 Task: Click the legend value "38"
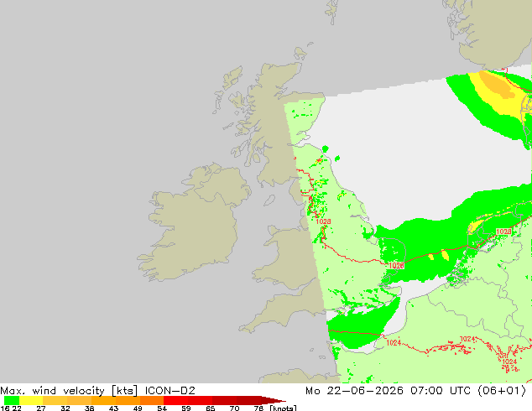(90, 408)
